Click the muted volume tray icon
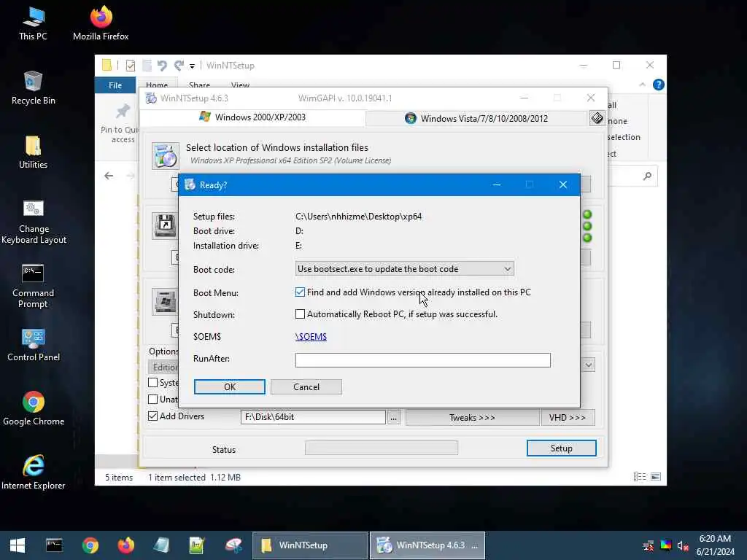Viewport: 747px width, 560px height. click(683, 545)
